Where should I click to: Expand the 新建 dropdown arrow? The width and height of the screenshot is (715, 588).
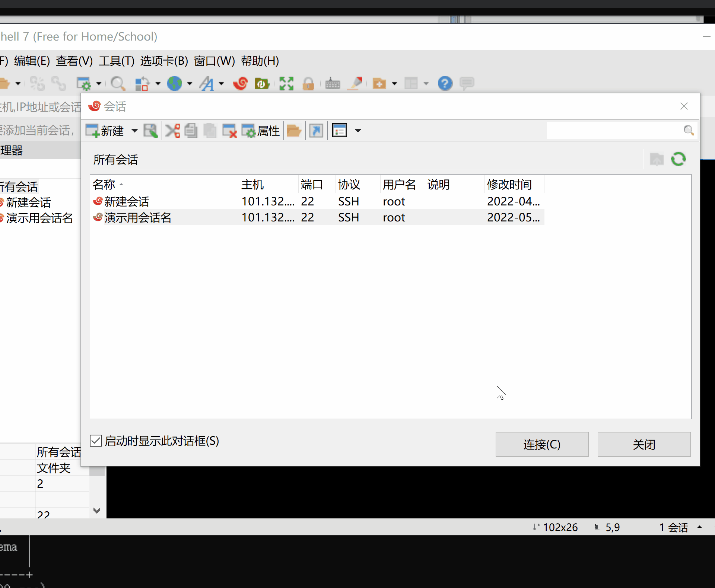pyautogui.click(x=134, y=131)
